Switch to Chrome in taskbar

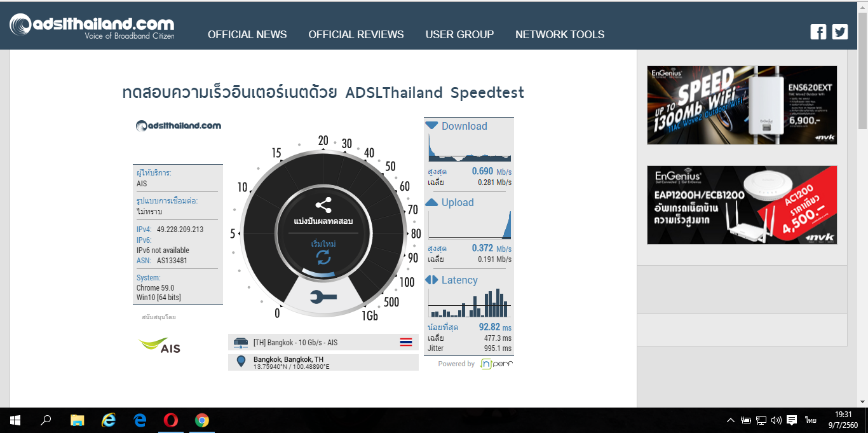tap(202, 420)
